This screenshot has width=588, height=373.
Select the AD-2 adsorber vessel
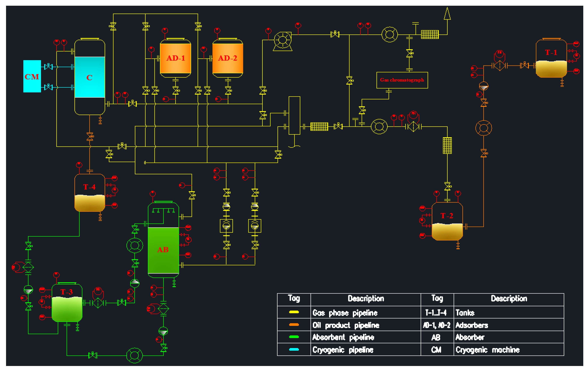228,58
